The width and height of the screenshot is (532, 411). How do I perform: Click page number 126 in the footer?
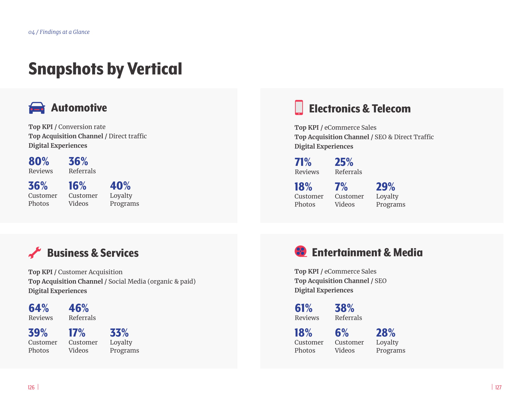[31, 387]
